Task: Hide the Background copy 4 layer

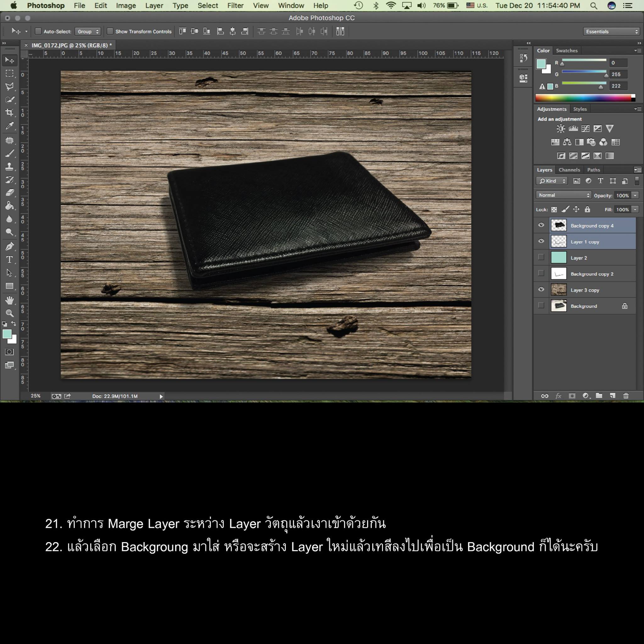Action: coord(541,225)
